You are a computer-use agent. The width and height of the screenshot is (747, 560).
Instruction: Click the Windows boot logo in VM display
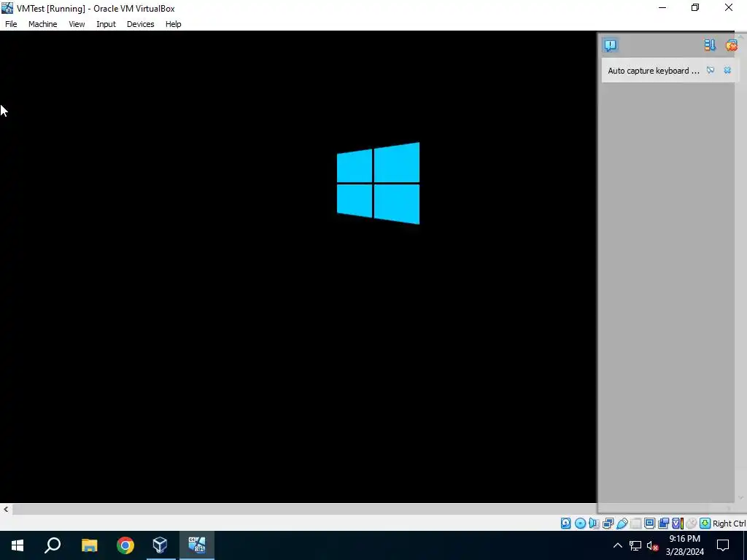click(x=379, y=183)
